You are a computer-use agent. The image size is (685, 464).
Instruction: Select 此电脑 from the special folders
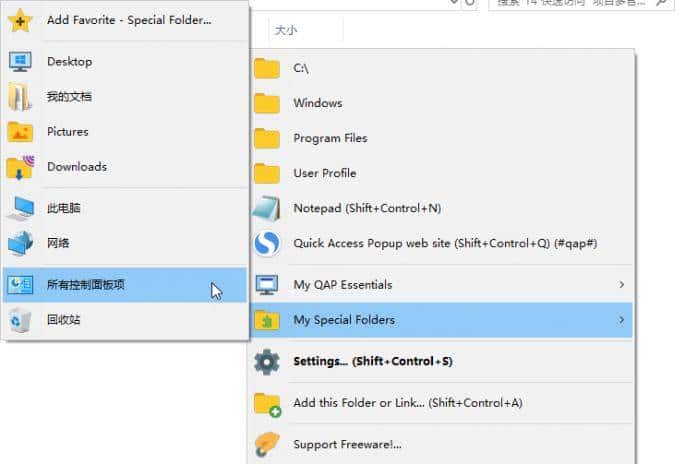[x=64, y=208]
